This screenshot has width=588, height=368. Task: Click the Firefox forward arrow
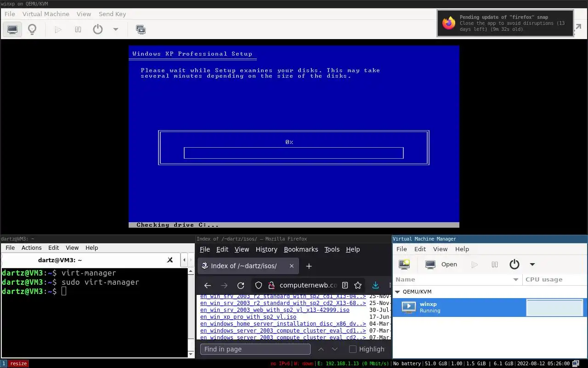pos(224,285)
